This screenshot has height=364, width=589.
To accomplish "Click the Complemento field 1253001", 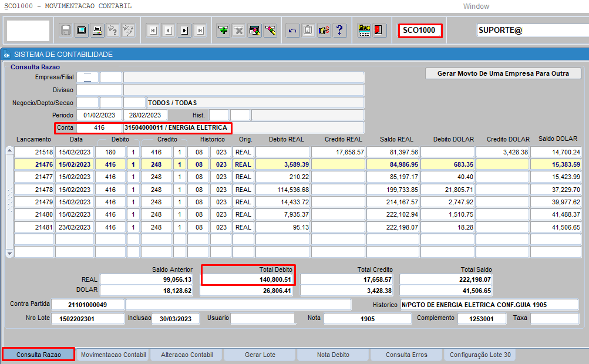I will click(481, 319).
